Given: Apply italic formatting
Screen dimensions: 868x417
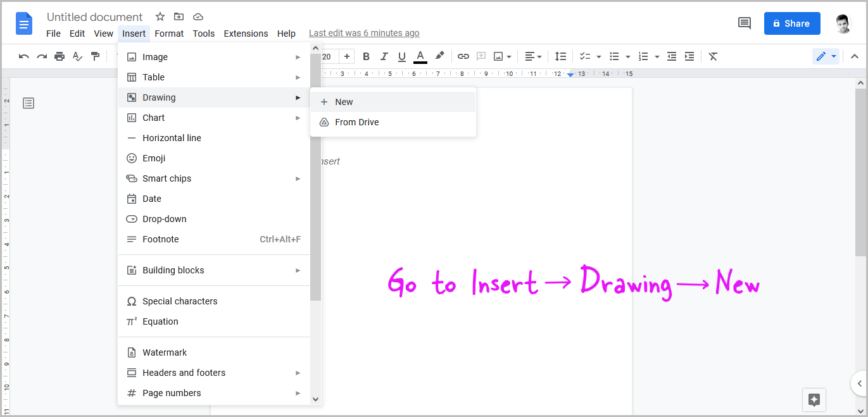Looking at the screenshot, I should point(384,56).
